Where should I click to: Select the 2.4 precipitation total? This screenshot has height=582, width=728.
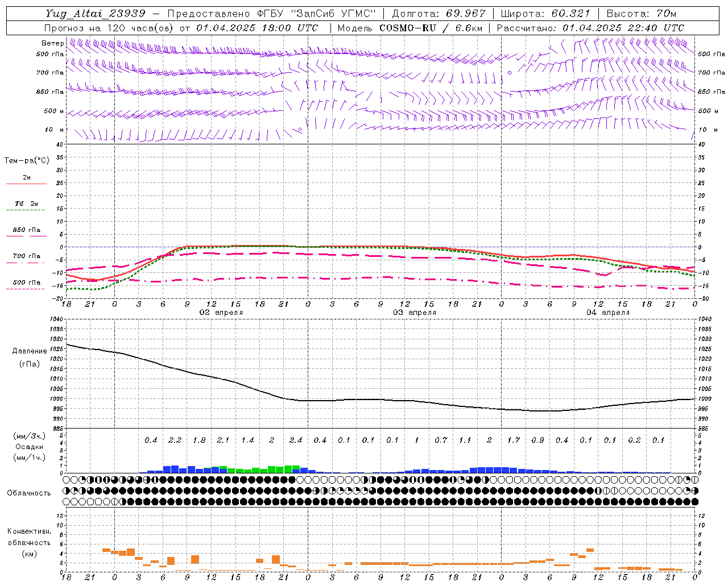click(x=296, y=440)
